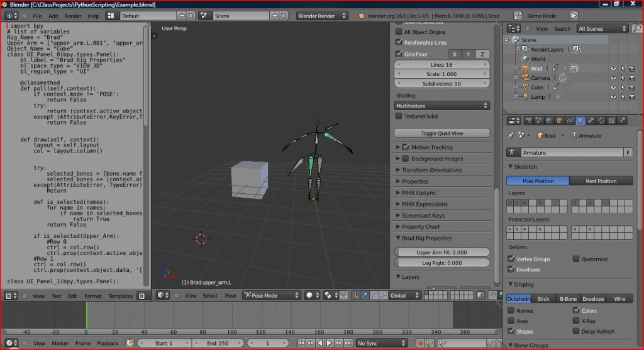
Task: Click the End frame 250 field
Action: tap(217, 343)
